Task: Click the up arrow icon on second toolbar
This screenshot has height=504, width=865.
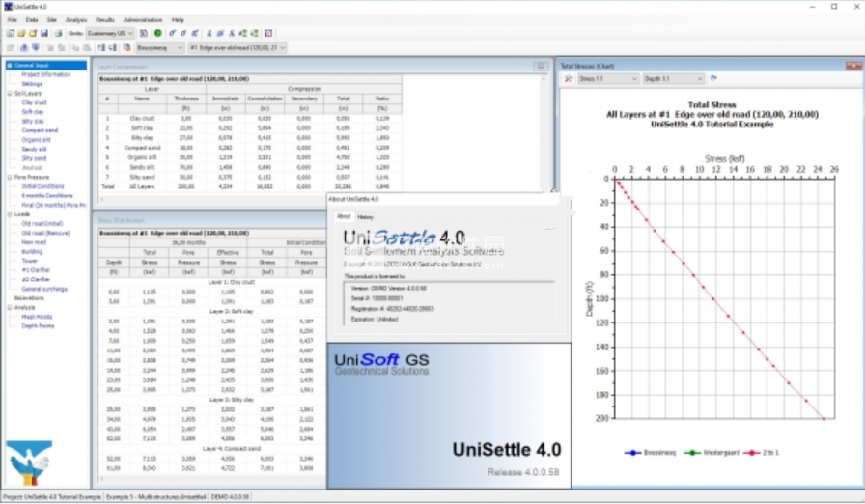Action: coord(24,48)
